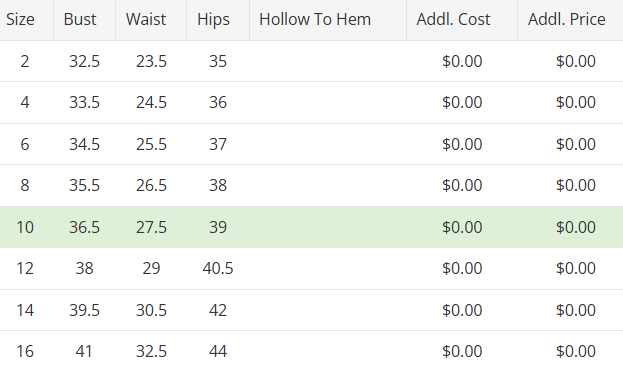Viewport: 623px width, 367px height.
Task: Click the Addl. Cost column header
Action: (453, 19)
